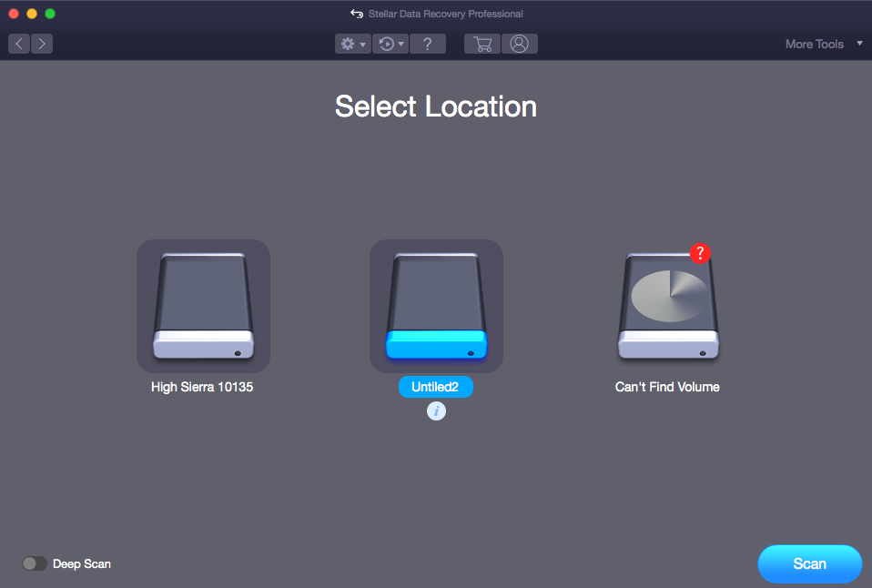The image size is (872, 588).
Task: Click the red question badge on the volume
Action: pyautogui.click(x=700, y=254)
